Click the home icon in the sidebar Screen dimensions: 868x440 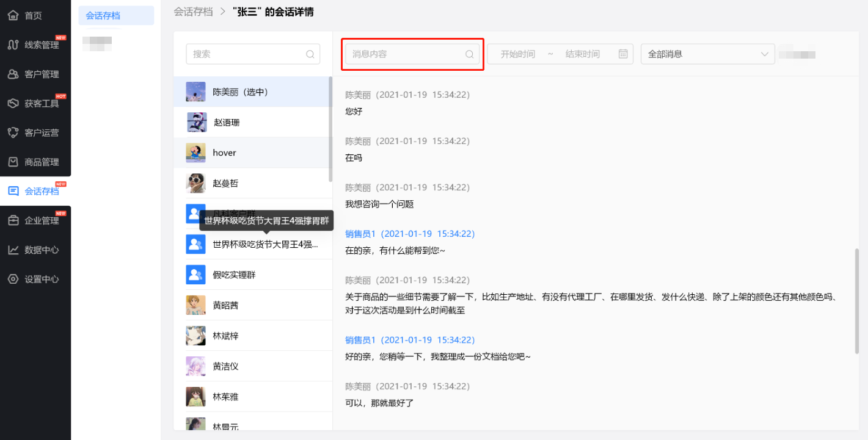tap(13, 15)
